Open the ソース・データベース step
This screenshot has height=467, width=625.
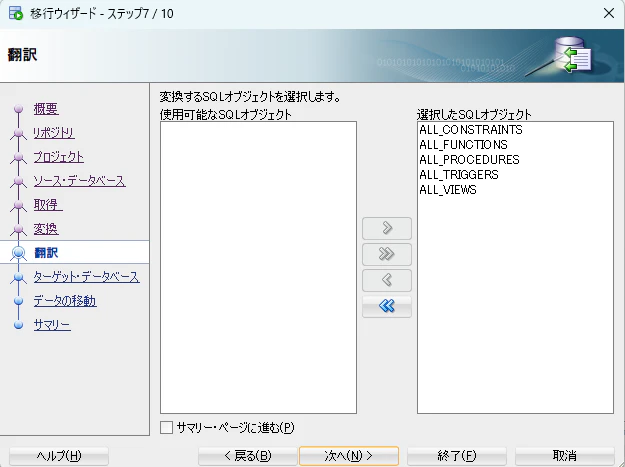[79, 181]
